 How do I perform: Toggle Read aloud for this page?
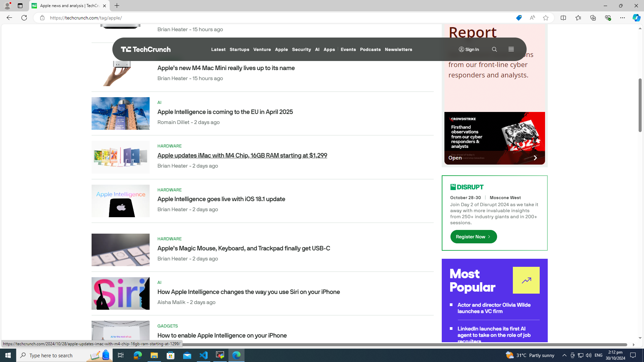tap(532, 18)
